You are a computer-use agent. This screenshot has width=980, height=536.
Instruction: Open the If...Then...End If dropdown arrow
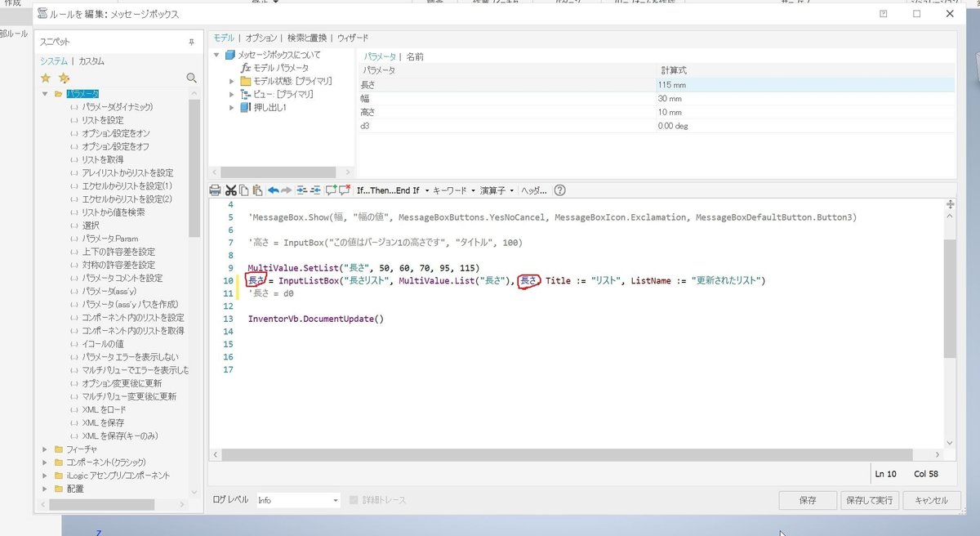(426, 190)
